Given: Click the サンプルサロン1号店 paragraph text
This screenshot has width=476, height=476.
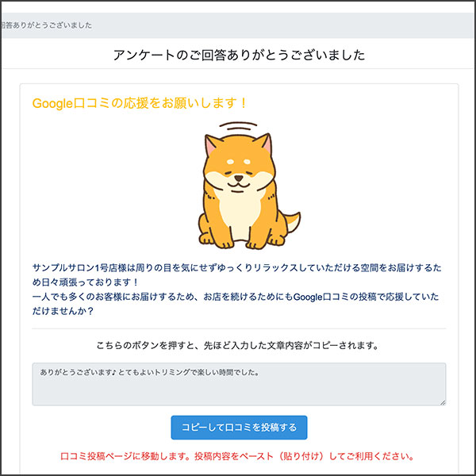Looking at the screenshot, I should pos(159,267).
